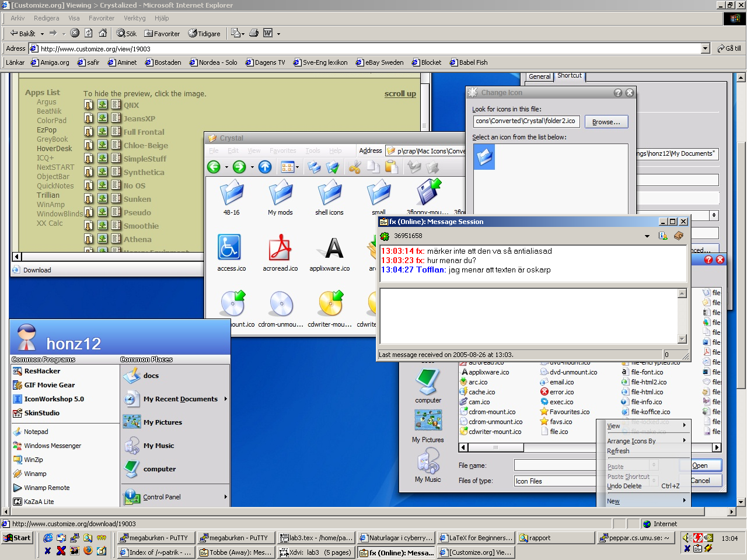Open the Verktyg menu
The width and height of the screenshot is (747, 560).
135,18
